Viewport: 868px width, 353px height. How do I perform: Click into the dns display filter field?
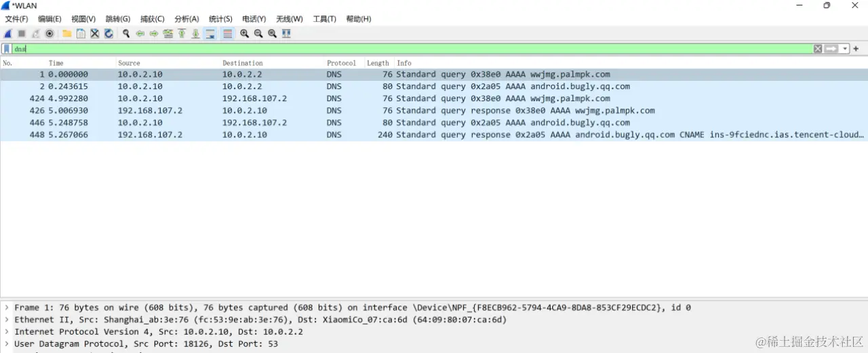click(412, 49)
